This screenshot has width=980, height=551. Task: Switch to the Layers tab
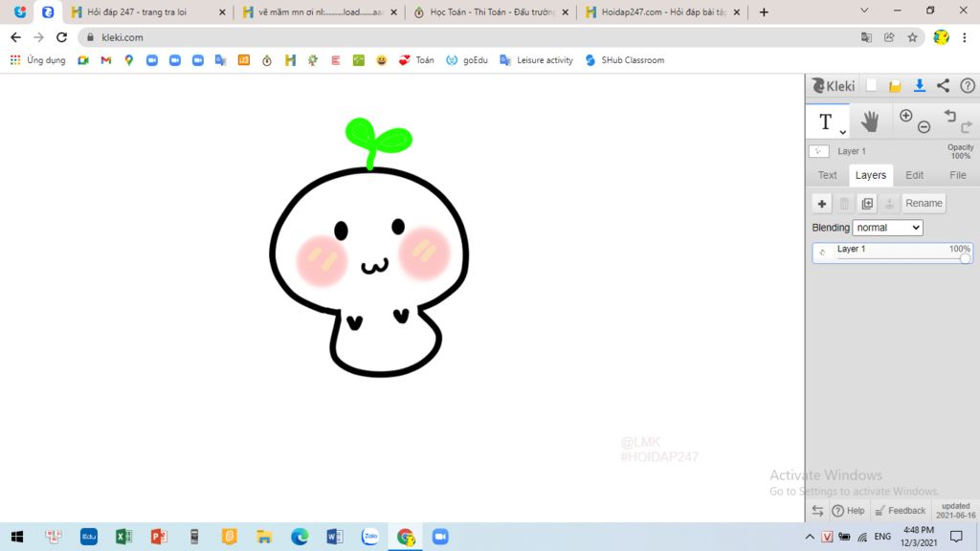tap(871, 176)
